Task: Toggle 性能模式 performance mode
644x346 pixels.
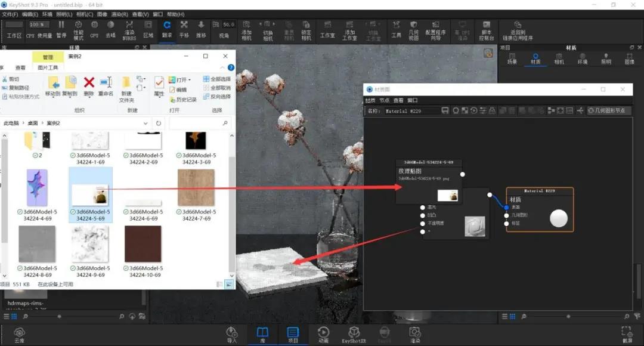Action: click(x=79, y=30)
